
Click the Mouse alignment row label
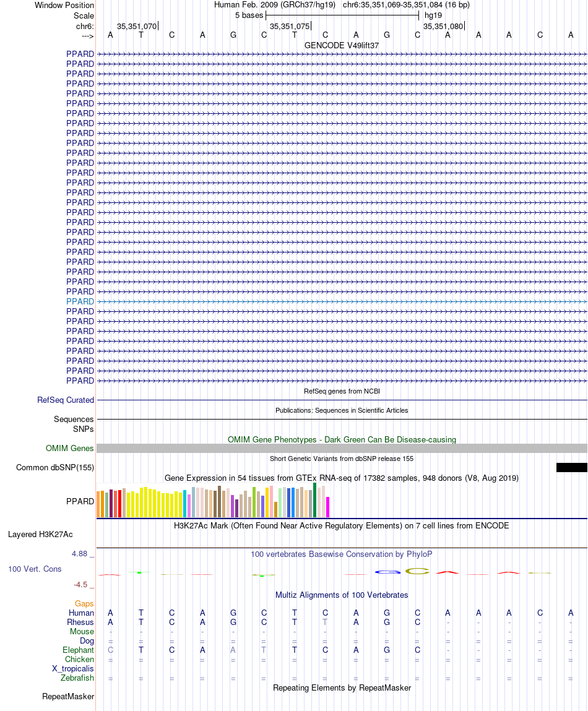click(82, 631)
